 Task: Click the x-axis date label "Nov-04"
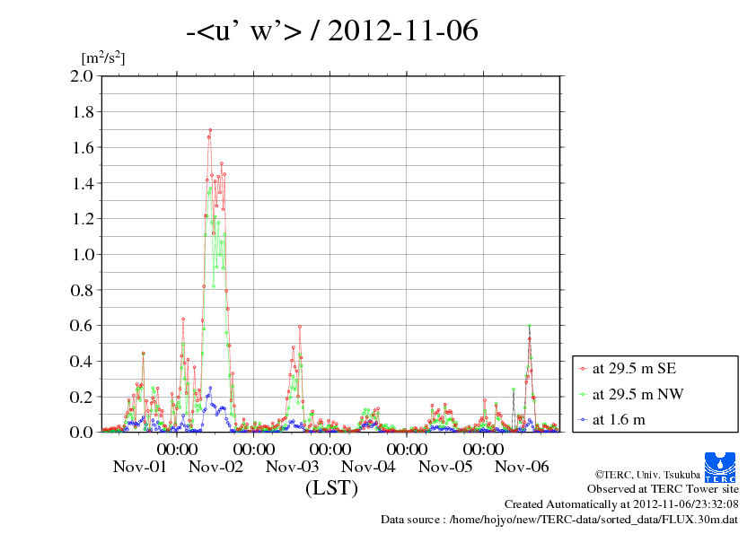[x=368, y=467]
